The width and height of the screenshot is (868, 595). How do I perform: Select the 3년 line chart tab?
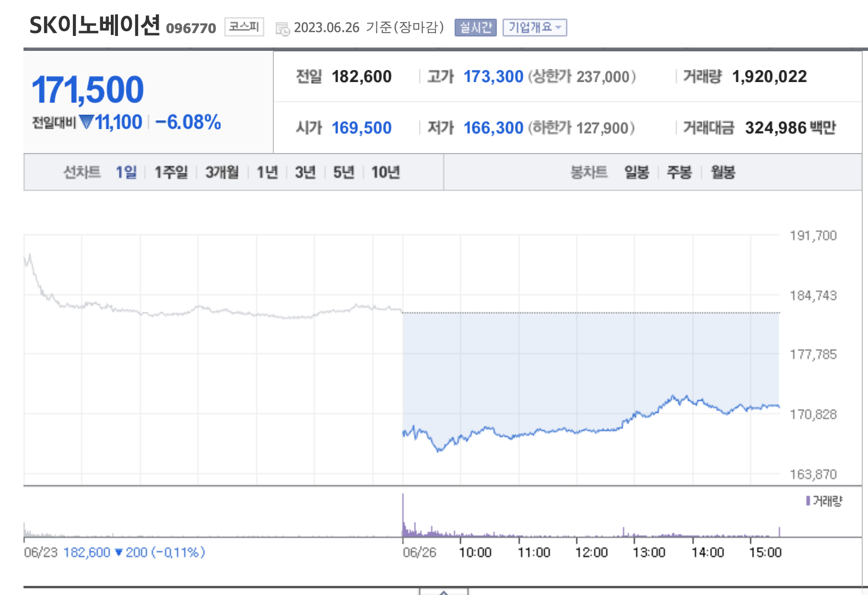[x=305, y=172]
